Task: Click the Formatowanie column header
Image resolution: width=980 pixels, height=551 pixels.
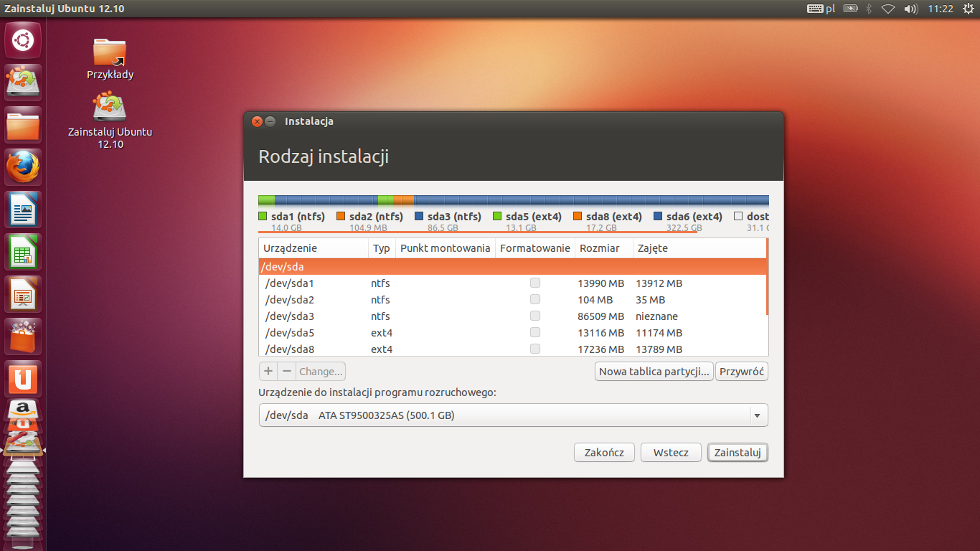Action: pyautogui.click(x=535, y=248)
